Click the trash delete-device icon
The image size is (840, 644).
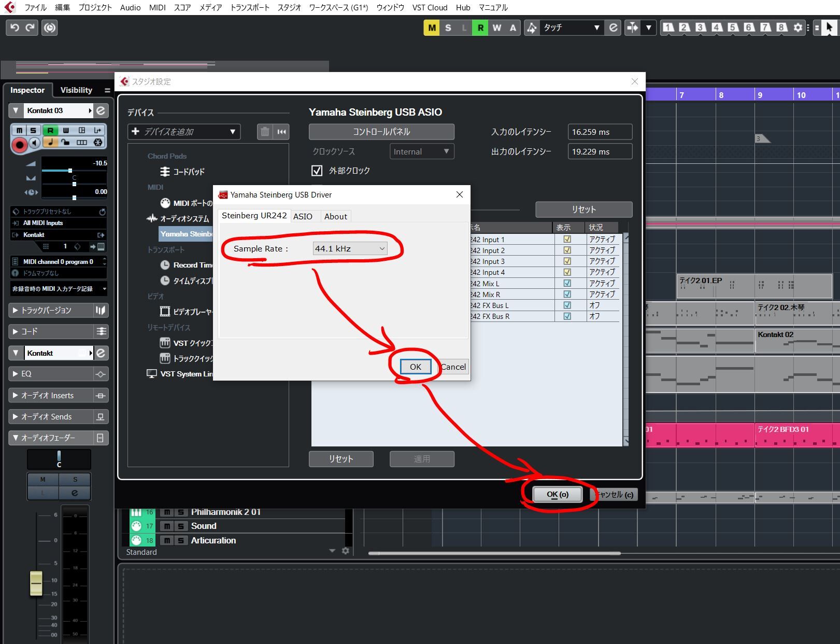[265, 132]
